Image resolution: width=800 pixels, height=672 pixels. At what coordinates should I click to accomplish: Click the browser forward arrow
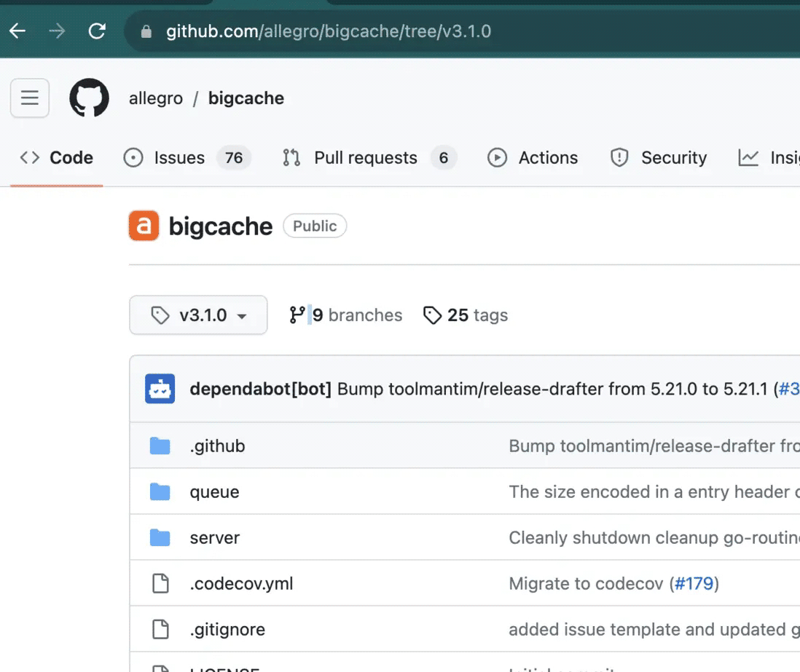point(57,31)
